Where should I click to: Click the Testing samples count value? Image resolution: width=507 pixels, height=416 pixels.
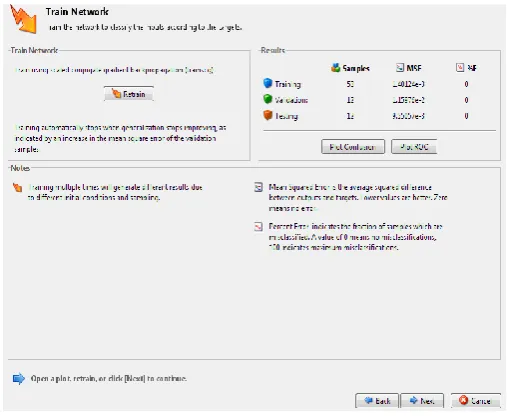[350, 116]
